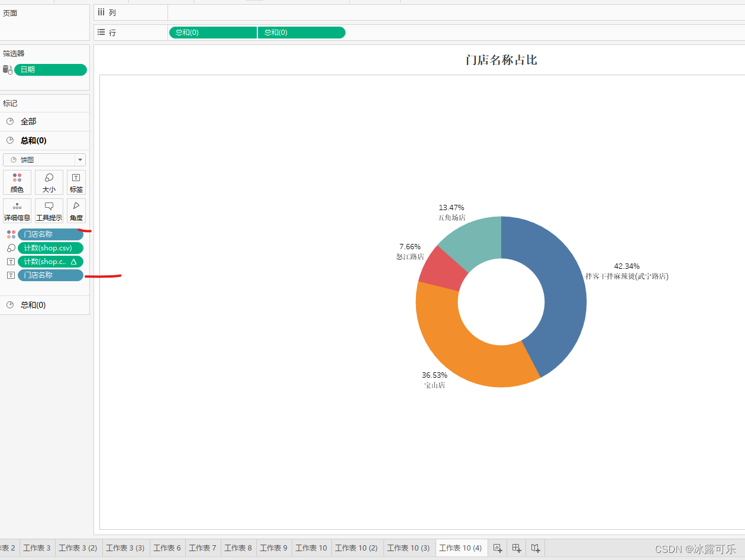Collapse the bold 总和(0) marks section
The height and width of the screenshot is (560, 745).
point(45,140)
